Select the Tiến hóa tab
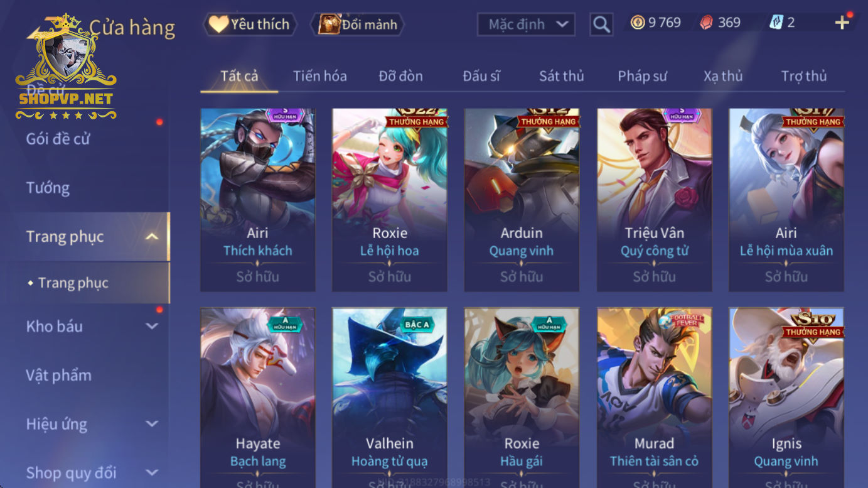The width and height of the screenshot is (868, 488). point(319,76)
